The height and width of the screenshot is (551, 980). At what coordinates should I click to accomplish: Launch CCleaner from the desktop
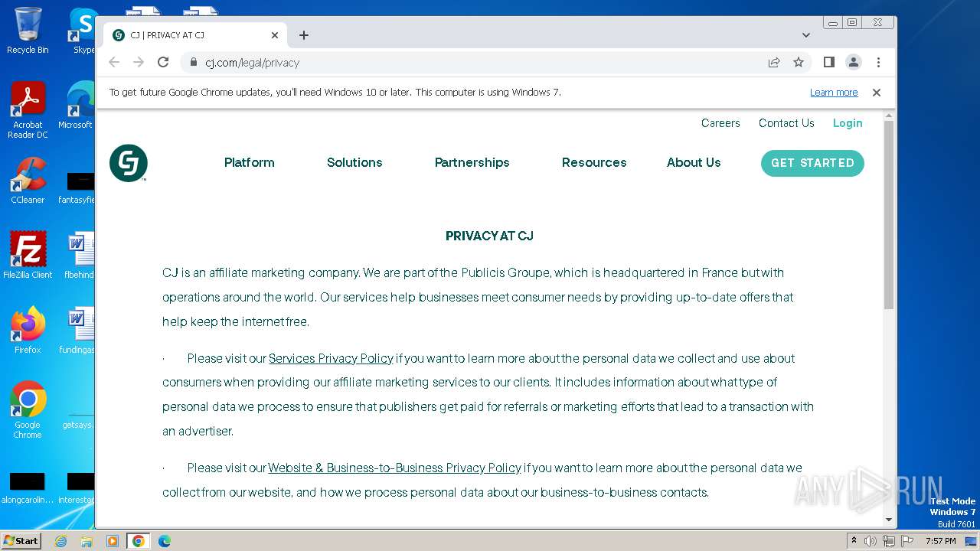click(28, 181)
